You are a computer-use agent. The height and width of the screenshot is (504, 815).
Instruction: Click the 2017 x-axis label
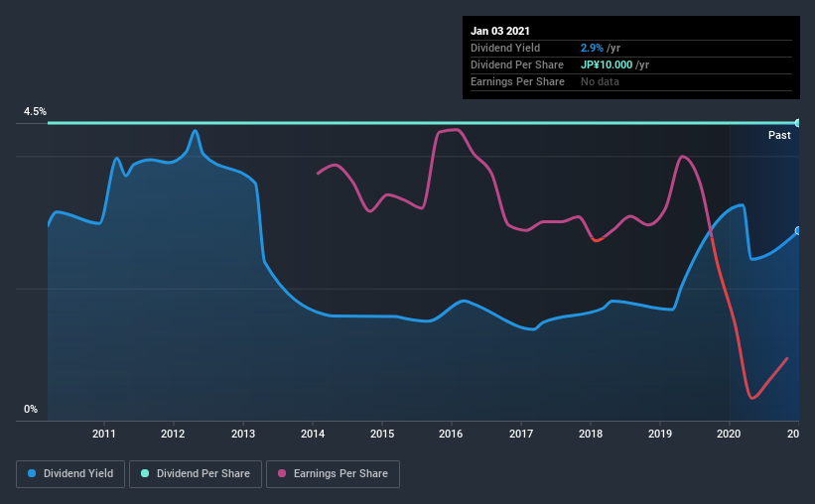pos(521,434)
